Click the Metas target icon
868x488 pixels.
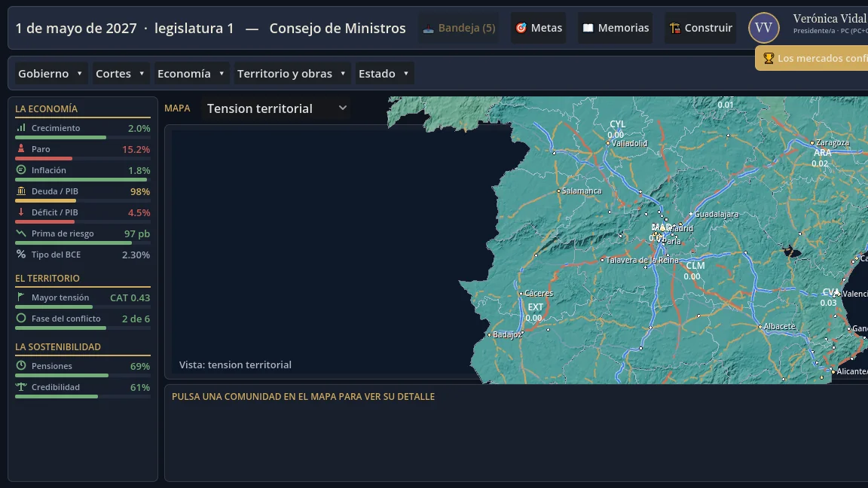pyautogui.click(x=521, y=28)
